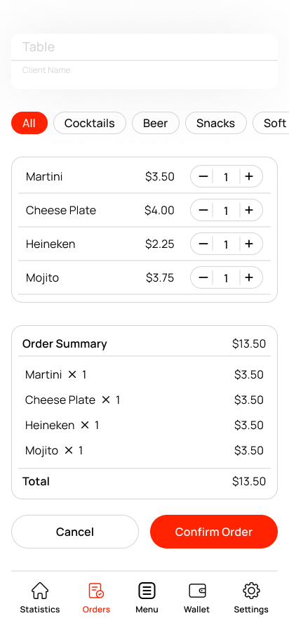Select the All category filter

click(x=29, y=123)
